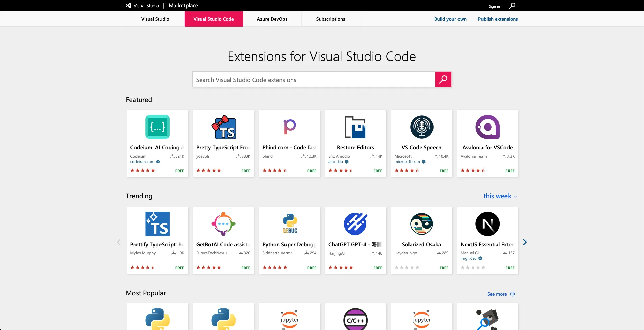This screenshot has height=330, width=644.
Task: Expand the 'this week' trending dropdown
Action: [500, 196]
